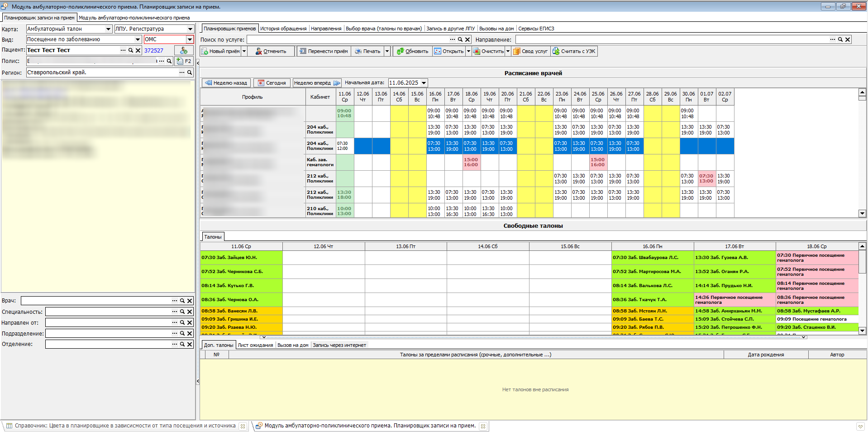The width and height of the screenshot is (868, 432).
Task: Clear the Поиск по услуге field
Action: coord(467,40)
